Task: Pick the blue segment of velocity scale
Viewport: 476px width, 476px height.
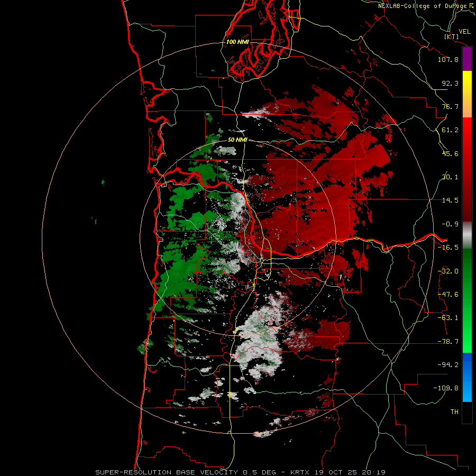Action: 467,377
